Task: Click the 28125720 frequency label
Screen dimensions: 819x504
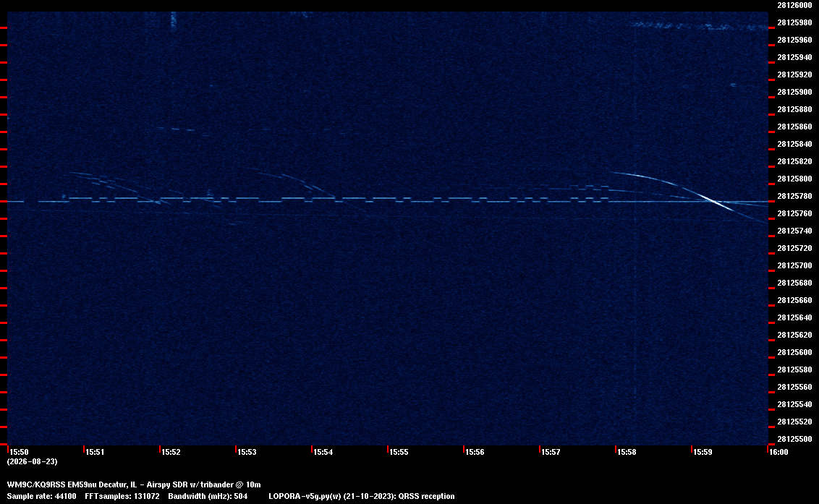Action: coord(794,248)
